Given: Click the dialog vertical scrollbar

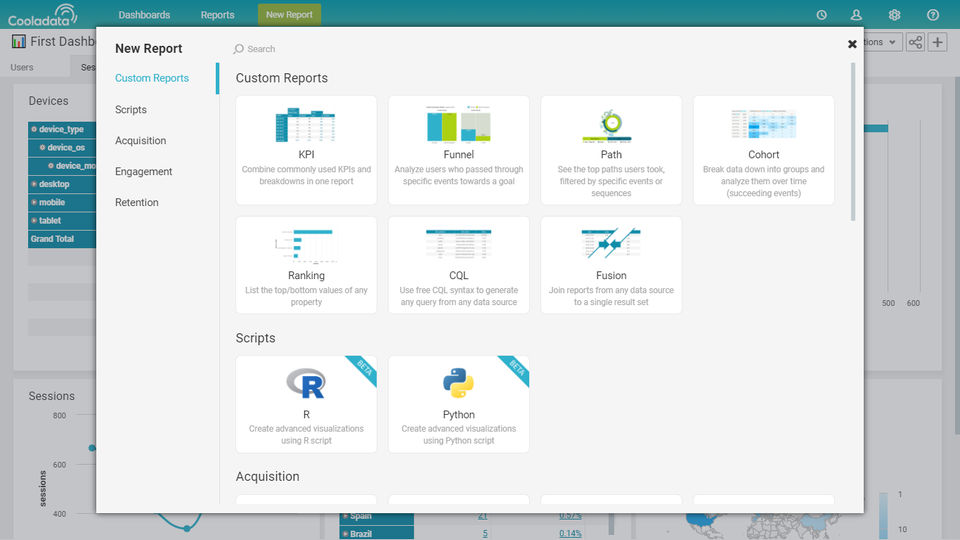Looking at the screenshot, I should pyautogui.click(x=853, y=141).
